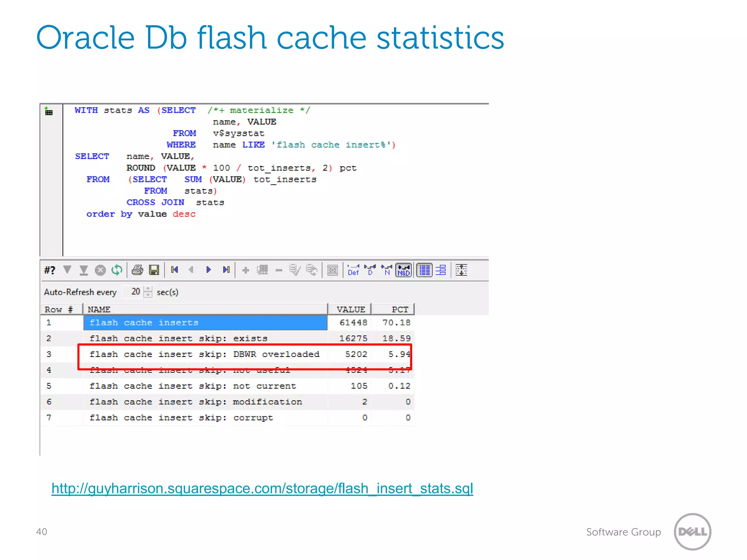Click the value 105
The height and width of the screenshot is (560, 747).
click(x=359, y=386)
